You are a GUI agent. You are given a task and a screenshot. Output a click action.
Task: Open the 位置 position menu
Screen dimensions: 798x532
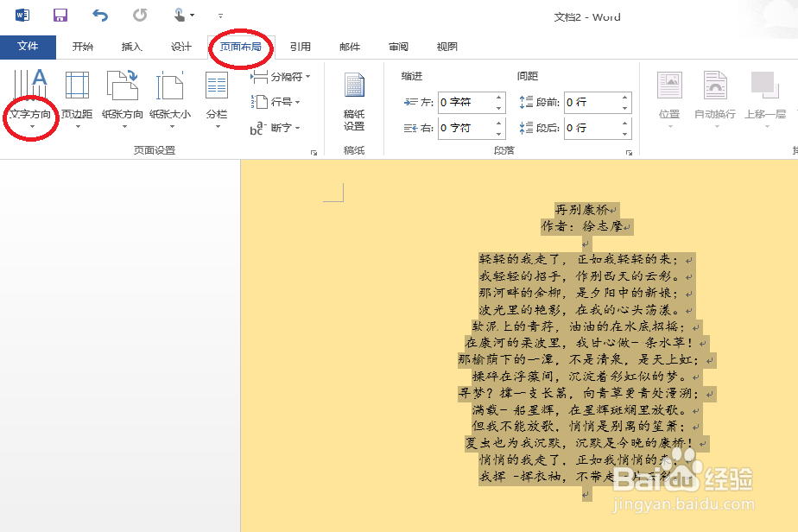coord(669,99)
